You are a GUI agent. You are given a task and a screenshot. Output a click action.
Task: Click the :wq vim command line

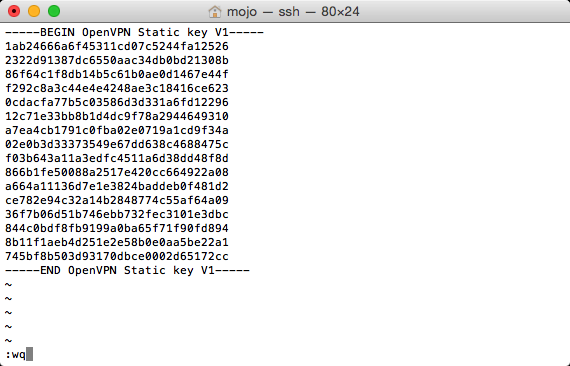pyautogui.click(x=15, y=354)
